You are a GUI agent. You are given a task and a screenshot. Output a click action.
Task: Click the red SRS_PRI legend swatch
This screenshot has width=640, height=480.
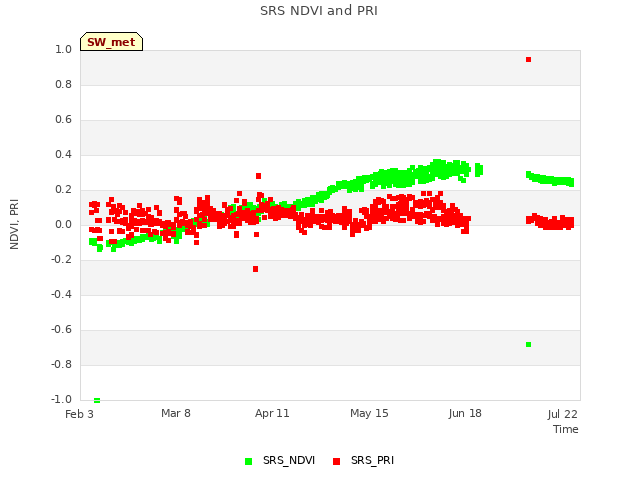(x=336, y=461)
